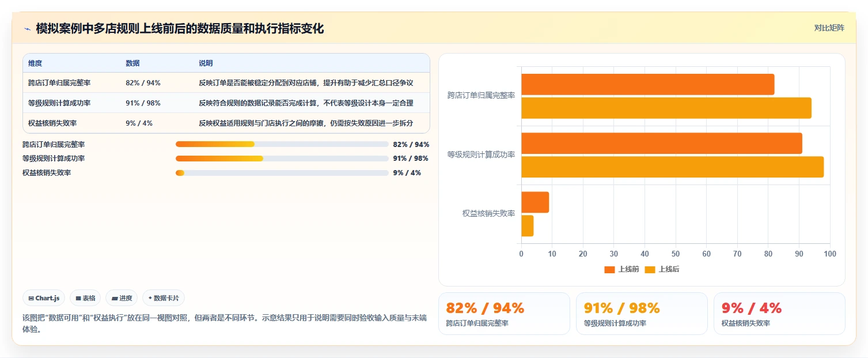Click chart y-axis label 等级规则计算成功率
Viewport: 868px width, 358px height.
[482, 154]
